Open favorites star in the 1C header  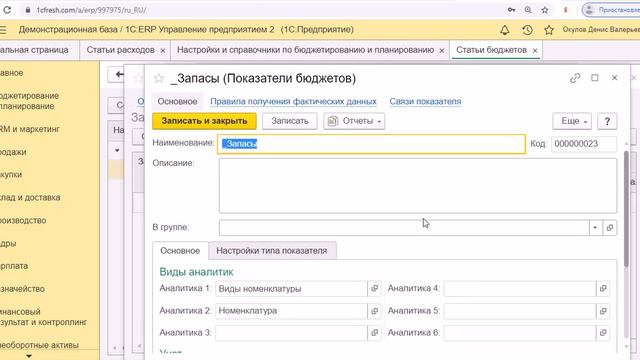point(549,30)
